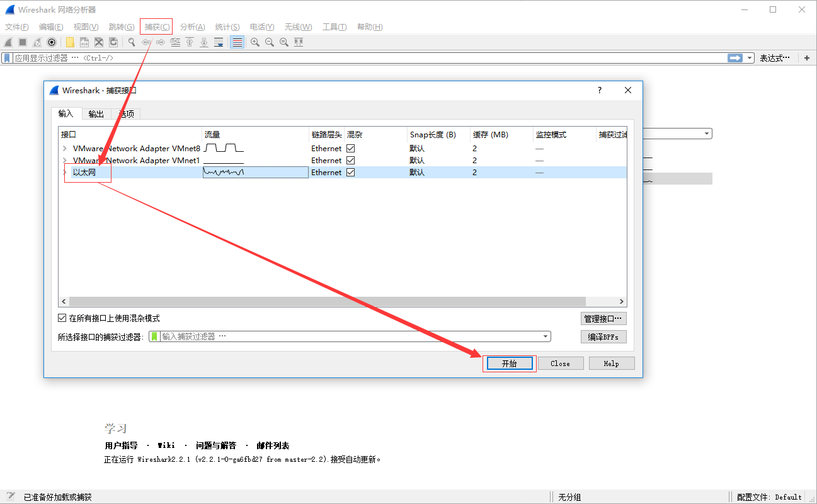Click the capture filter green bookmark icon

click(154, 336)
